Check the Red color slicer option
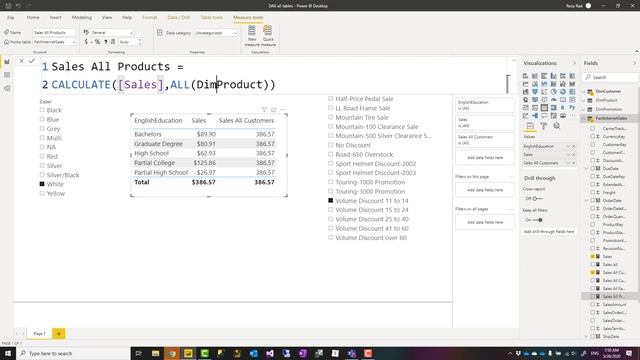Image resolution: width=640 pixels, height=360 pixels. (x=42, y=156)
